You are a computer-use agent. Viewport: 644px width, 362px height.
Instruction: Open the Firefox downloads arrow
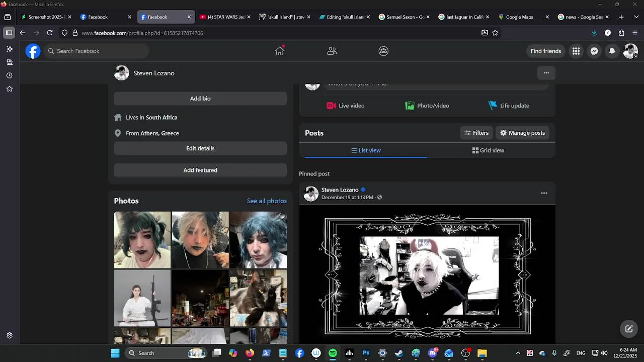594,33
